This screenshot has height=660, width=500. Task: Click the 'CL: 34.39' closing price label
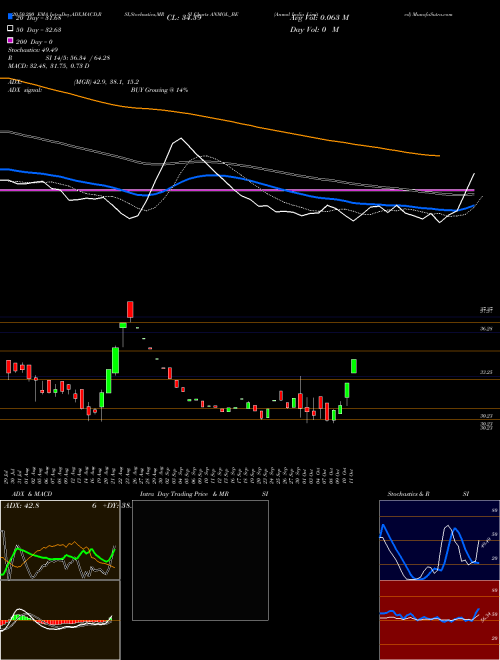[184, 18]
